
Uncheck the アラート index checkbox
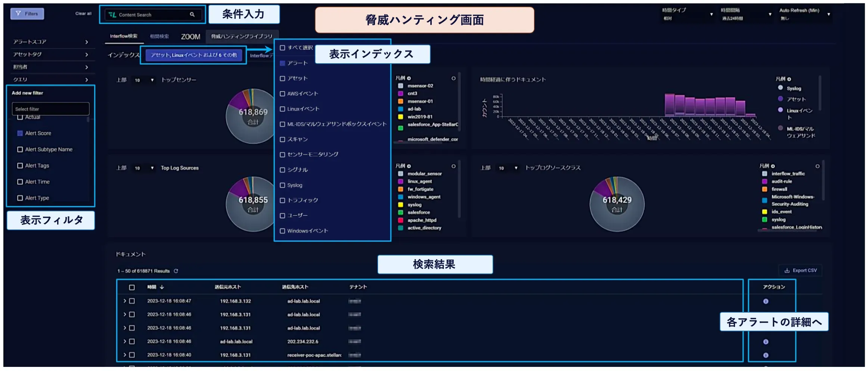282,63
